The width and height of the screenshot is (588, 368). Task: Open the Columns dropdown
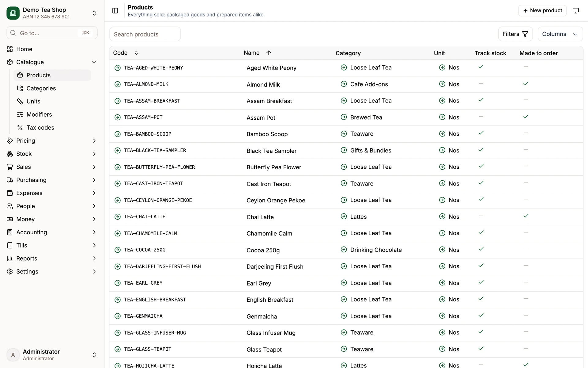coord(560,34)
